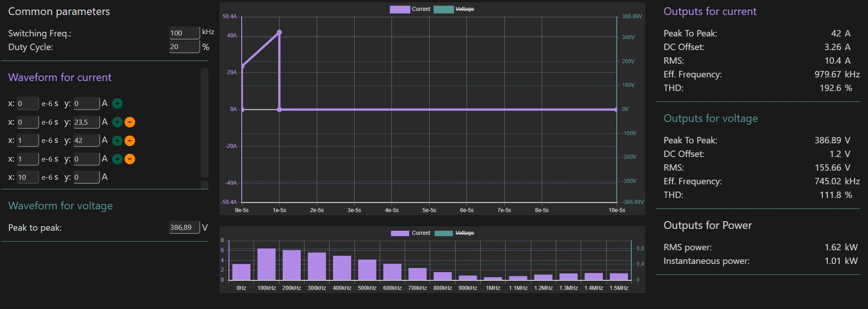Show the Voltage series in the waveform chart
The image size is (868, 309).
[x=454, y=9]
